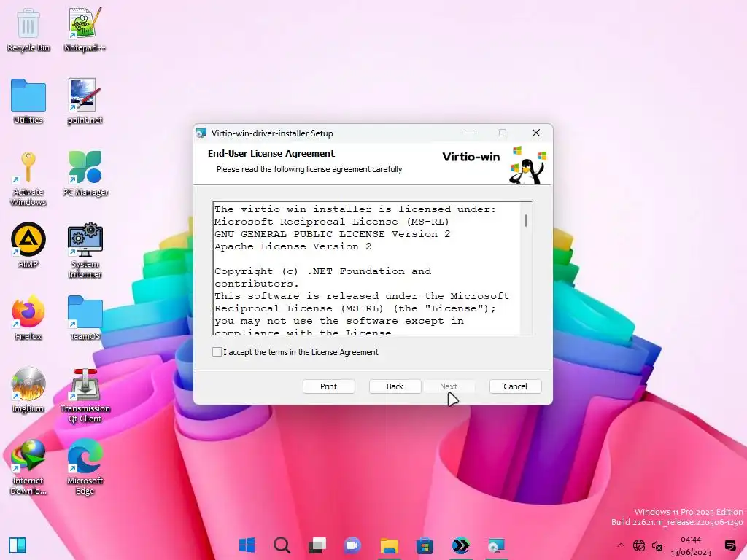This screenshot has width=747, height=560.
Task: Click the 'Apache License Version 2' line
Action: (x=293, y=246)
